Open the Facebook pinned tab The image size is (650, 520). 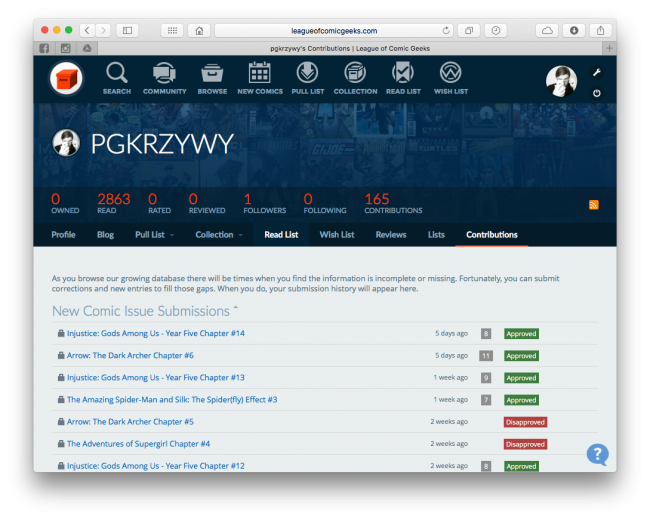44,49
